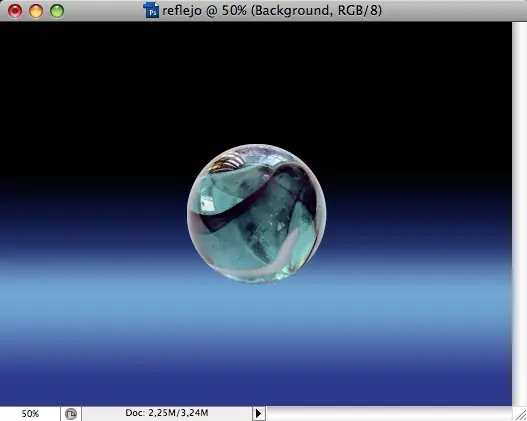Screen dimensions: 527x421
Task: Click the Photoshop document icon in title bar
Action: point(151,10)
